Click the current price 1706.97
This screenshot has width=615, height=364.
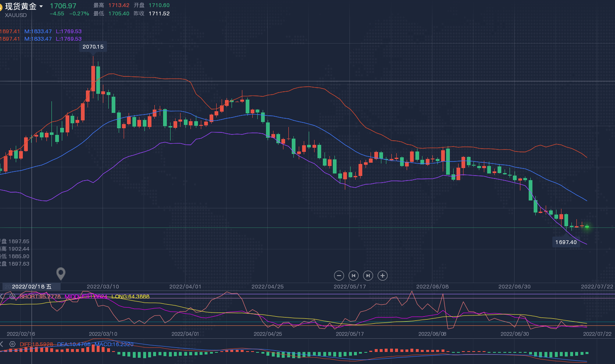tap(63, 6)
